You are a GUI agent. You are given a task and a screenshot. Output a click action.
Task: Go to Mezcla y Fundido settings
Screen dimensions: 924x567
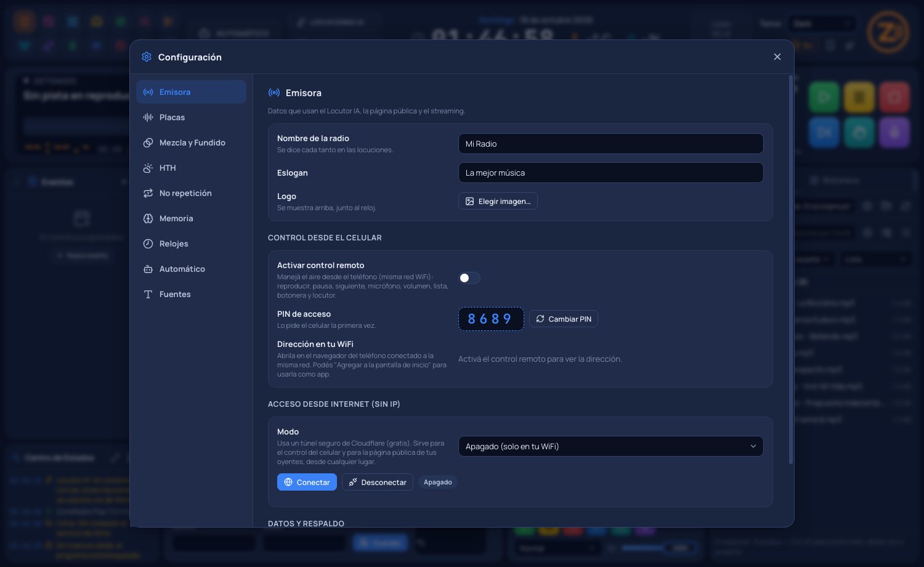tap(191, 142)
